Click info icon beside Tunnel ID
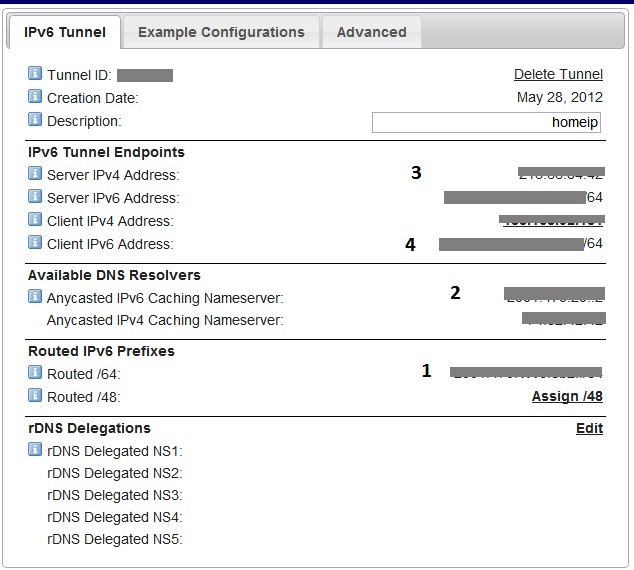 (x=35, y=75)
